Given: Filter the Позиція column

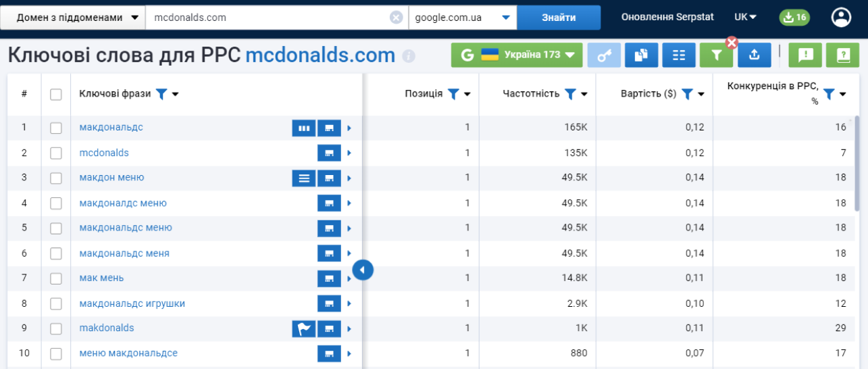Looking at the screenshot, I should [x=453, y=94].
